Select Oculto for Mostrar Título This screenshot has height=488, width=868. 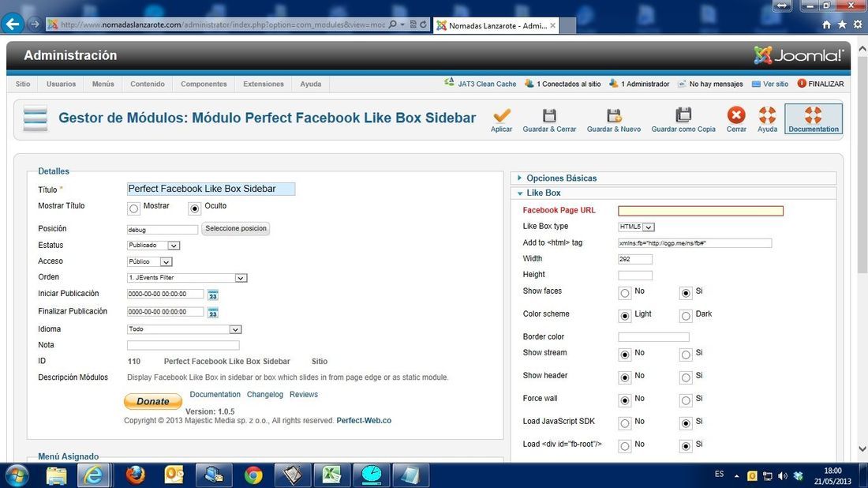194,208
